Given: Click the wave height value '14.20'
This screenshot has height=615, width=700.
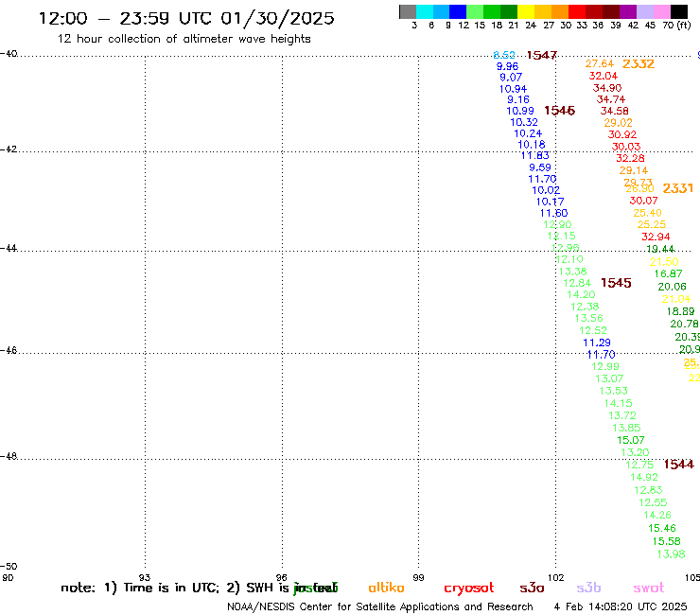Looking at the screenshot, I should tap(581, 295).
